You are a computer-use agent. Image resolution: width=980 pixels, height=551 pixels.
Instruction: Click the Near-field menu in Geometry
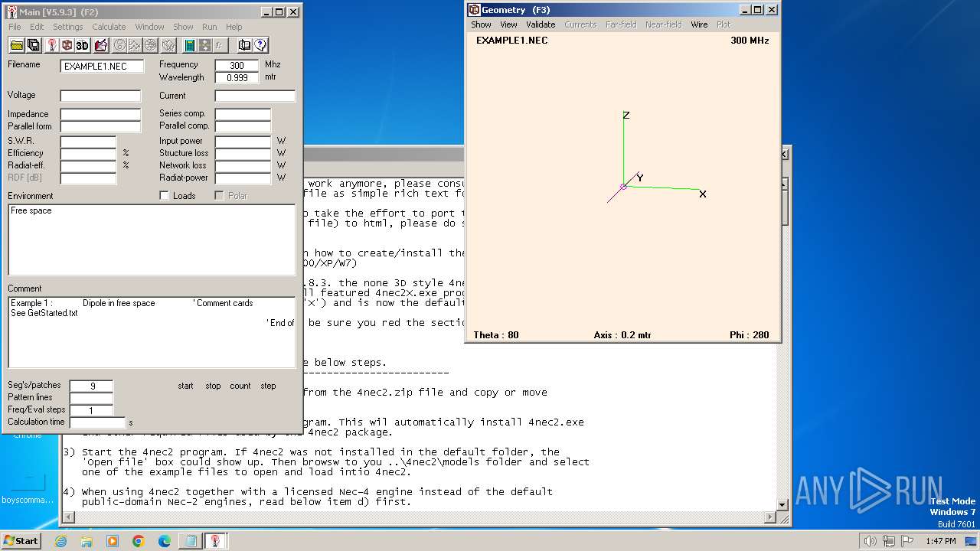click(x=663, y=24)
